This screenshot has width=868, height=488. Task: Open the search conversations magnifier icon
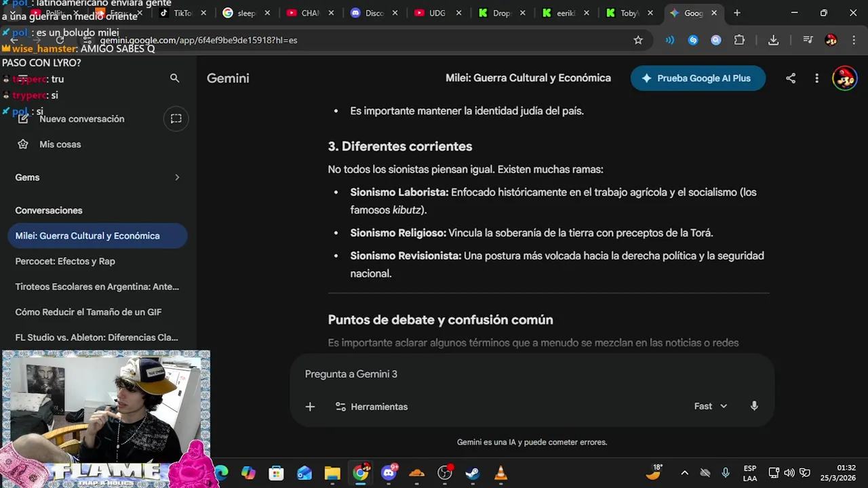coord(174,79)
